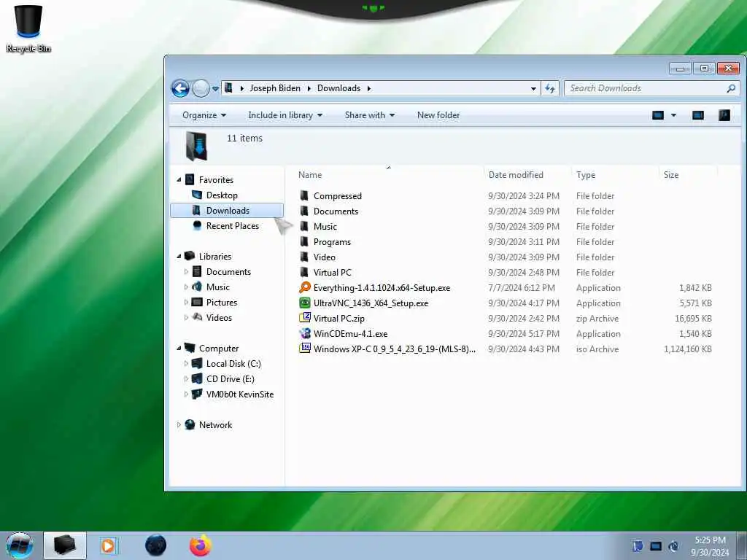Select the Video folder
747x560 pixels.
click(x=325, y=257)
